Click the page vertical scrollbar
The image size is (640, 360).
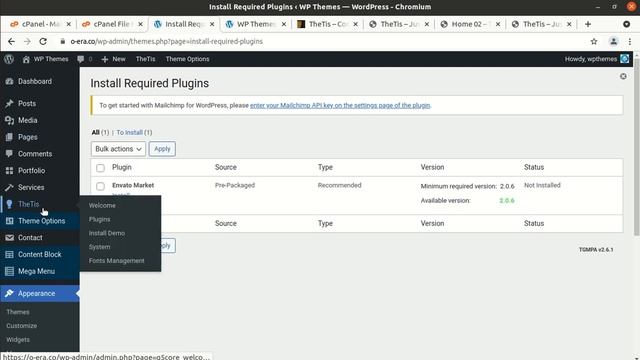(x=636, y=147)
